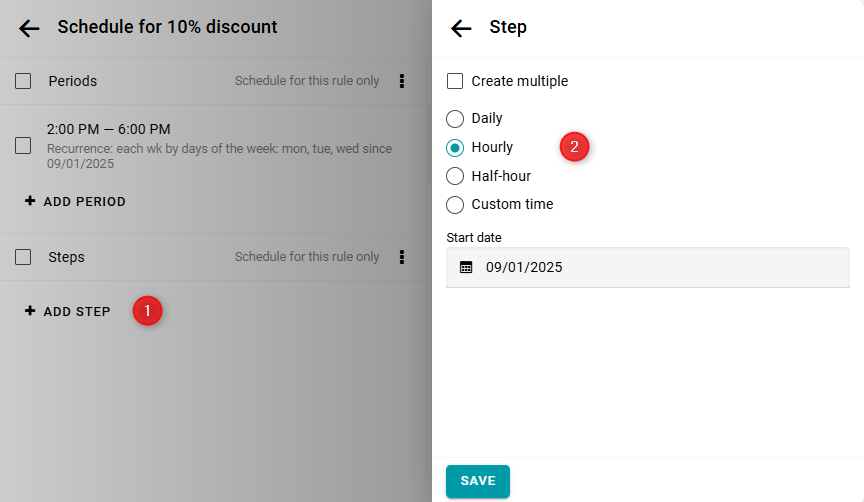Screen dimensions: 864x502
Task: Choose the Half-hour radio option
Action: click(x=455, y=176)
